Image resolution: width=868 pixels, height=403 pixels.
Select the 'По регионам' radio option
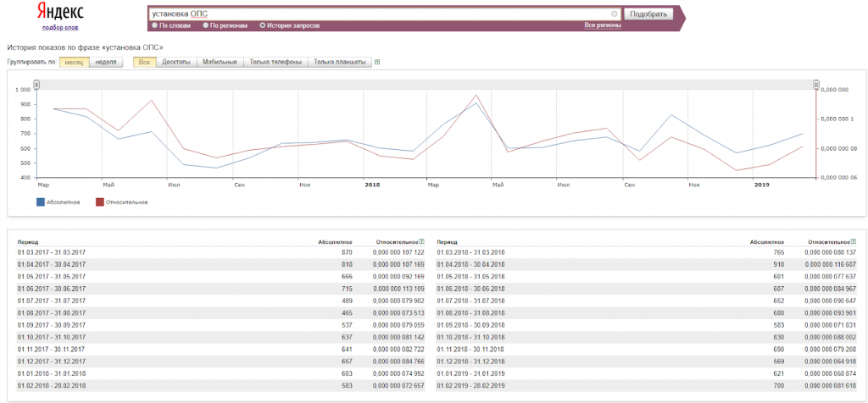(x=204, y=25)
